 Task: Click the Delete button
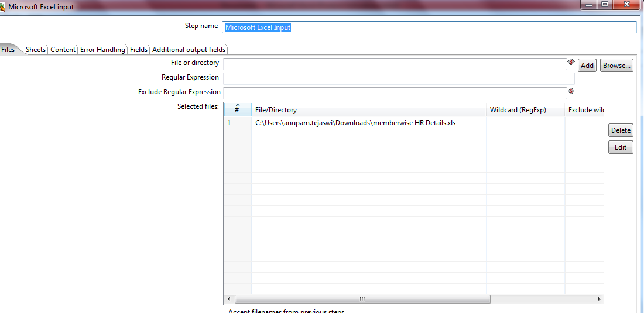[621, 130]
